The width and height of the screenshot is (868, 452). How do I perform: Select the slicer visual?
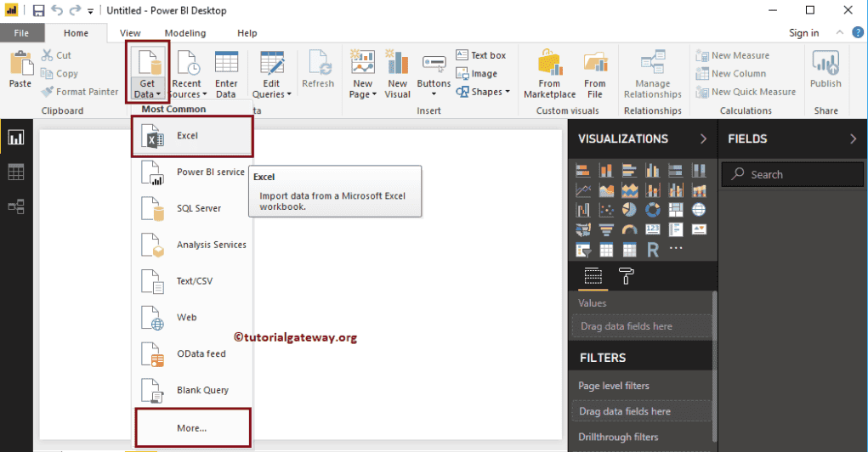(583, 250)
